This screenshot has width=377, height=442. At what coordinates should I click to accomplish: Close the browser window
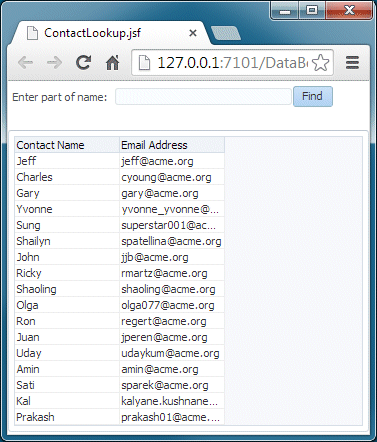coord(349,11)
